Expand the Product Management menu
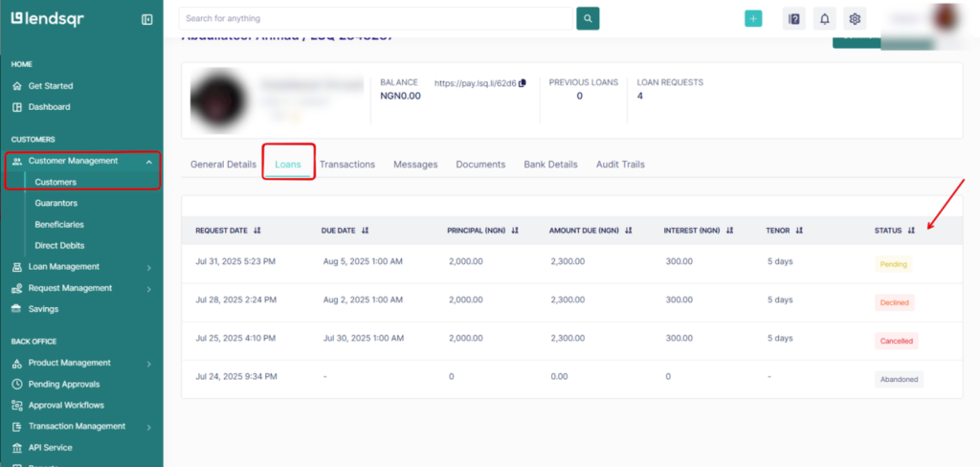 click(x=148, y=364)
